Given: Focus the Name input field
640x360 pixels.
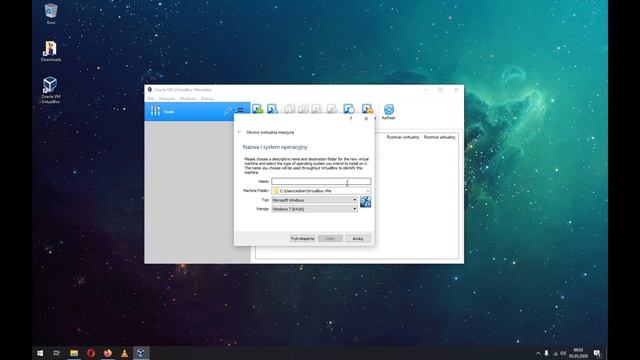Looking at the screenshot, I should pyautogui.click(x=321, y=181).
